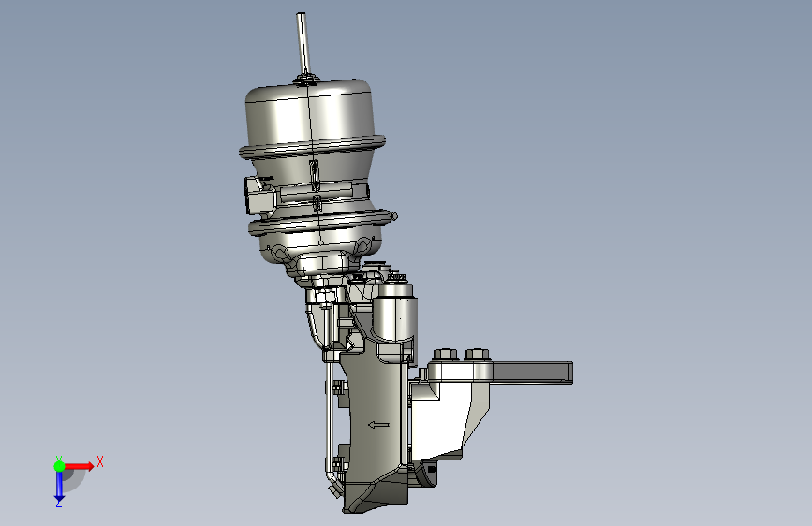
Task: Click the green Y axis dot on the triad
Action: (x=59, y=466)
